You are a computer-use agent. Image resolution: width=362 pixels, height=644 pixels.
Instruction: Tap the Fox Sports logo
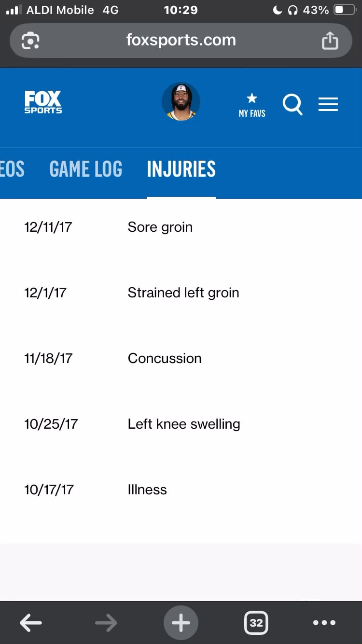43,102
